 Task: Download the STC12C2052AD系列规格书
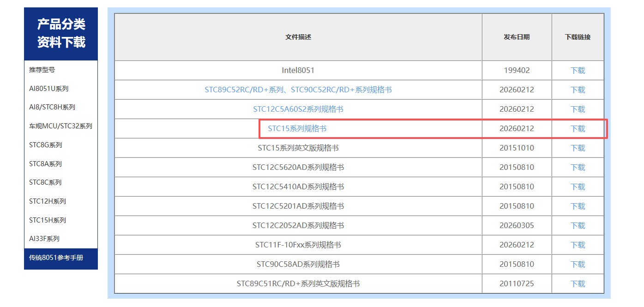coord(578,225)
